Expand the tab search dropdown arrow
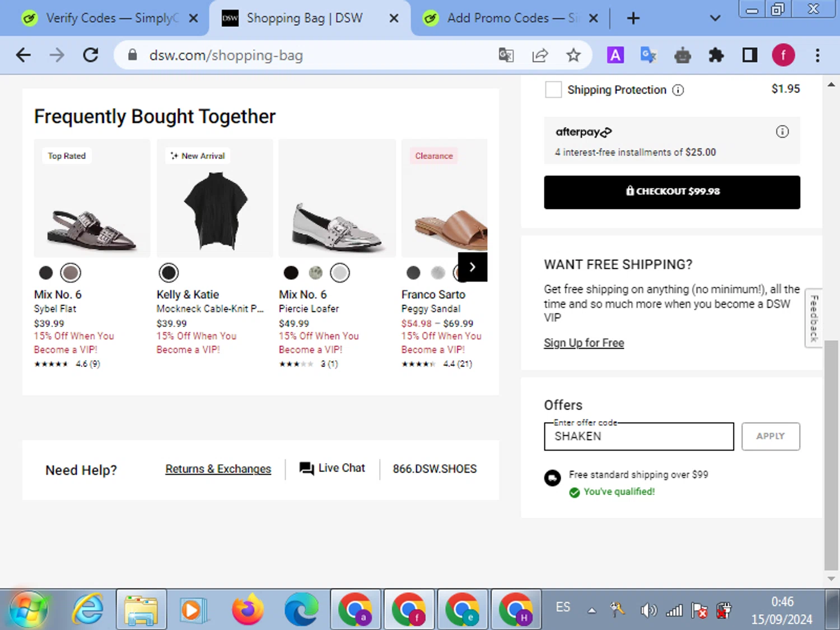840x630 pixels. pyautogui.click(x=715, y=18)
